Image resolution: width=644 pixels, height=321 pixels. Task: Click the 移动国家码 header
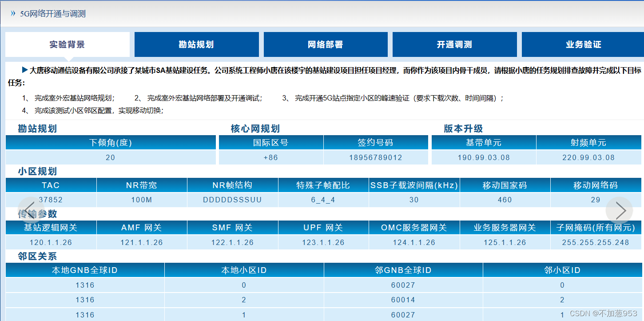pyautogui.click(x=505, y=185)
